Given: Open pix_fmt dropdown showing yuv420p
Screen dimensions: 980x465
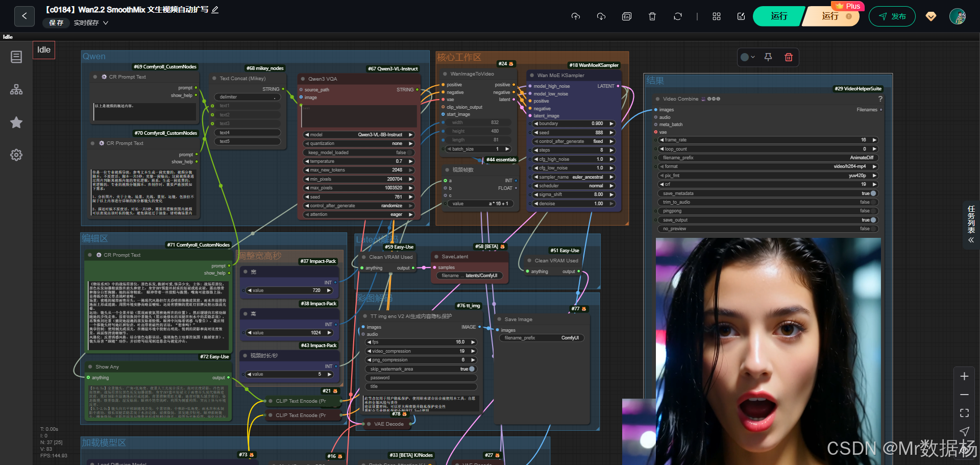Looking at the screenshot, I should click(x=768, y=176).
